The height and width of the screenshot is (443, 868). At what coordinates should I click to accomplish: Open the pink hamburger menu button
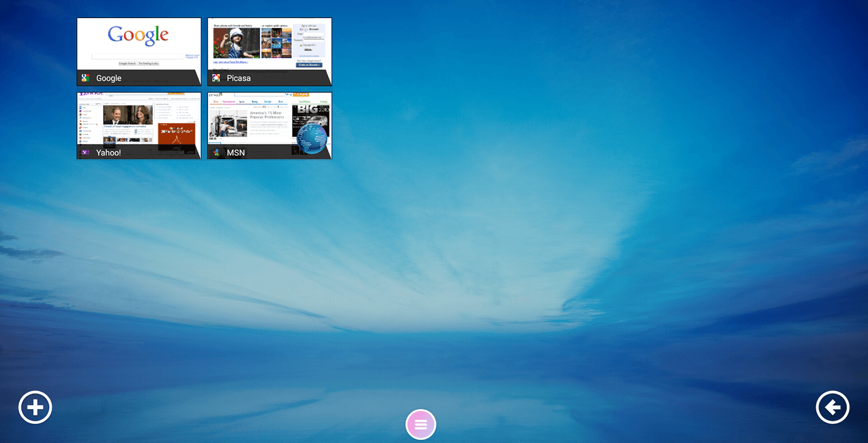coord(420,424)
